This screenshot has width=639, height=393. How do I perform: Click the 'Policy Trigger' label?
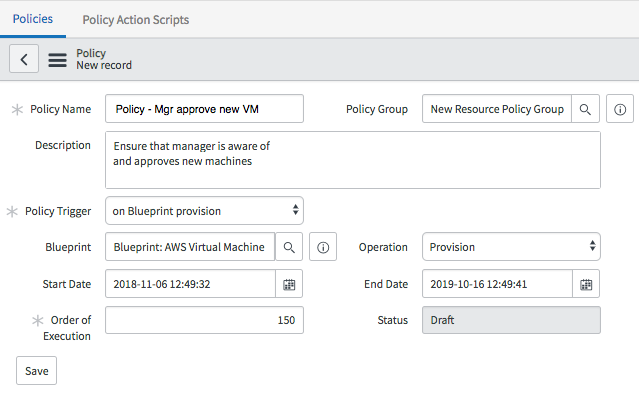coord(58,211)
